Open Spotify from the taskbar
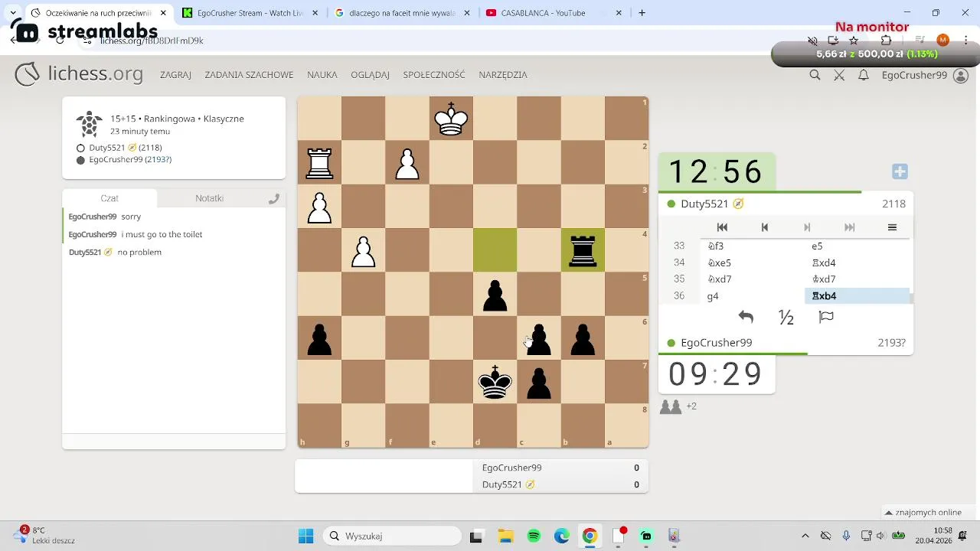This screenshot has width=980, height=551. click(x=534, y=536)
